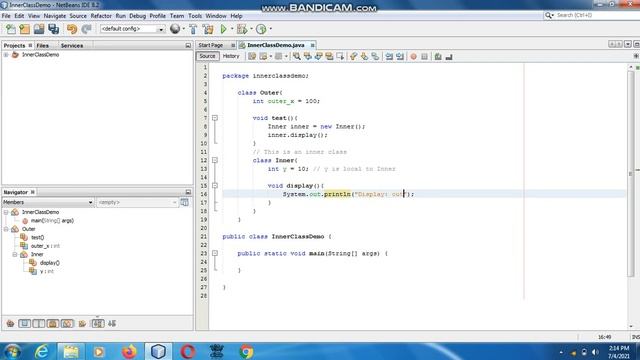This screenshot has height=360, width=640.
Task: Click the Debug Project icon
Action: [x=242, y=29]
